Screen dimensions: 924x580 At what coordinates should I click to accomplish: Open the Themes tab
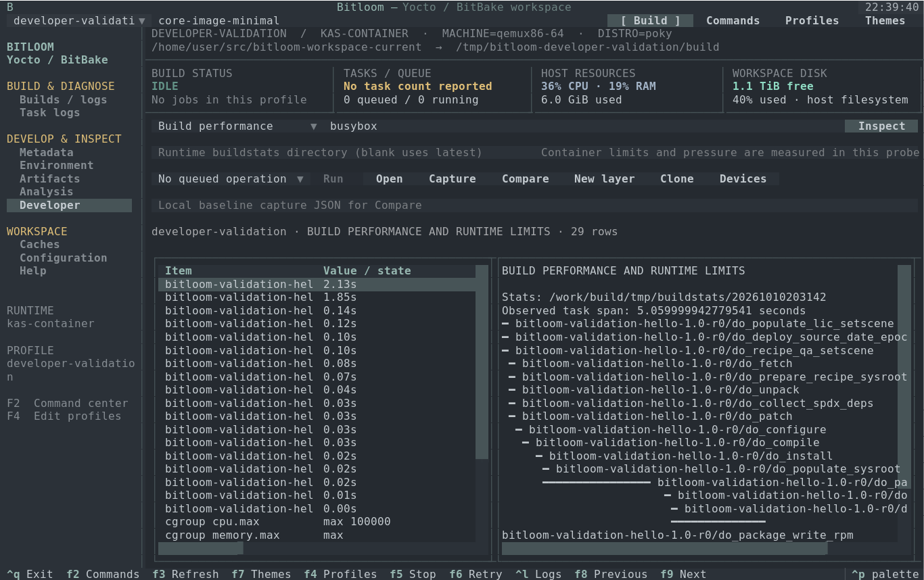pyautogui.click(x=885, y=20)
